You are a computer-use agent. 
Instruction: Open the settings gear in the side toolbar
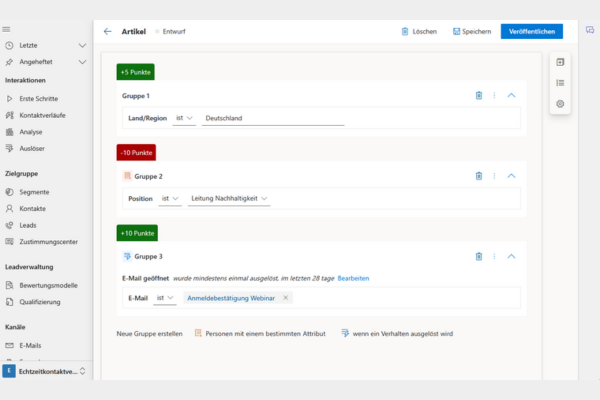560,104
